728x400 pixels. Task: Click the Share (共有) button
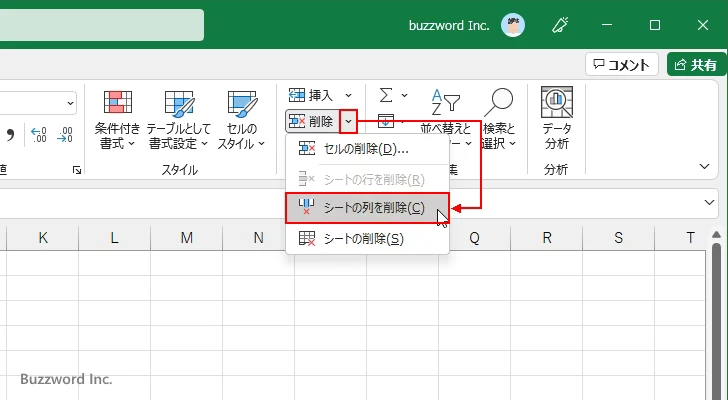pyautogui.click(x=697, y=65)
